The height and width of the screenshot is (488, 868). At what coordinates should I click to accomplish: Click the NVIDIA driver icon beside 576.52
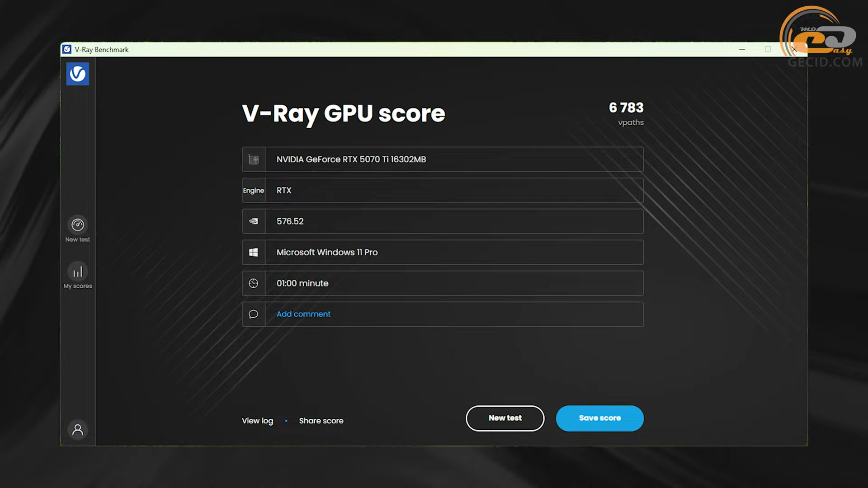tap(254, 221)
